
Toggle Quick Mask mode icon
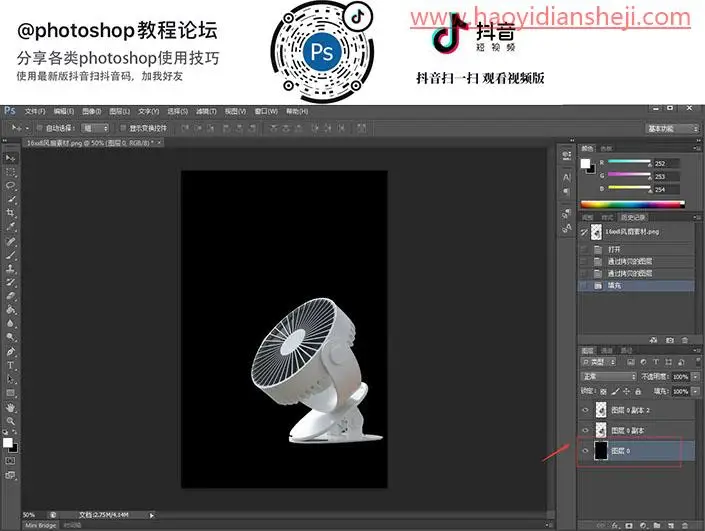coord(10,461)
